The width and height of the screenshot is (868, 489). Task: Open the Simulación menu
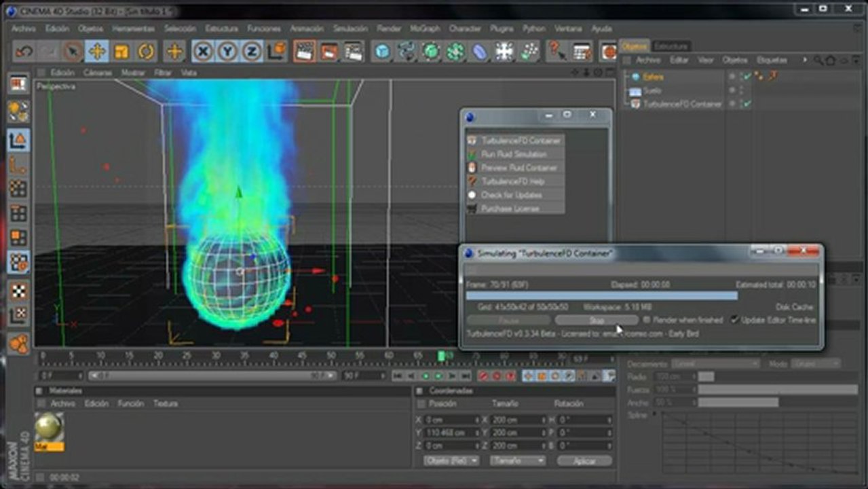click(x=350, y=29)
